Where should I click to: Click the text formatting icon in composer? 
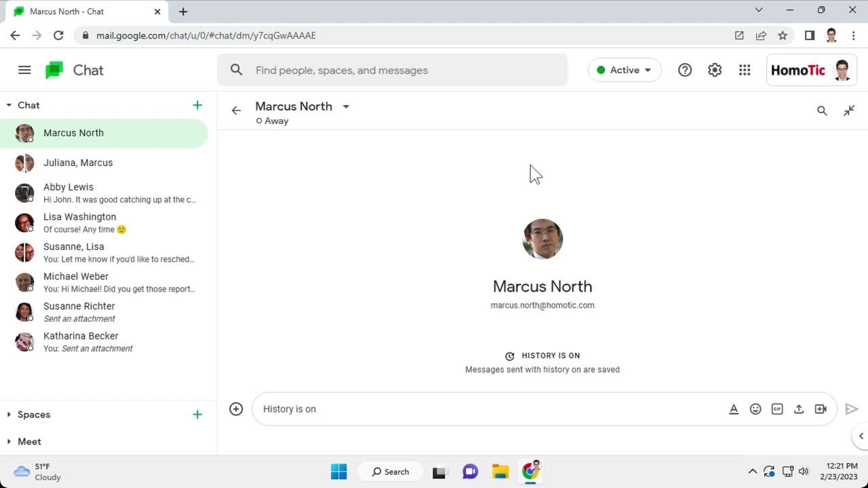tap(734, 409)
